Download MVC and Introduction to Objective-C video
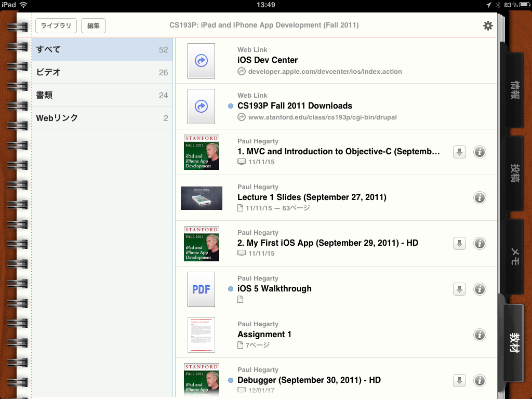 [459, 152]
